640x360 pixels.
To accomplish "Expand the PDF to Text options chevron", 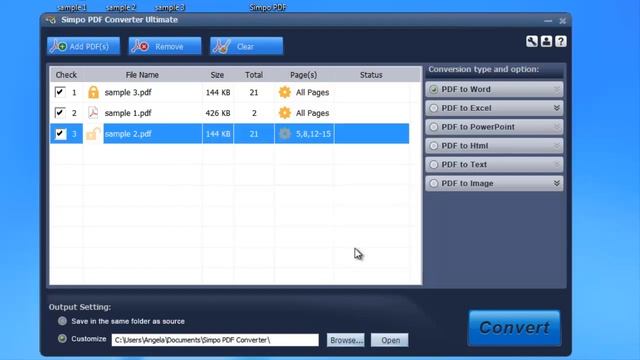I will pyautogui.click(x=557, y=164).
